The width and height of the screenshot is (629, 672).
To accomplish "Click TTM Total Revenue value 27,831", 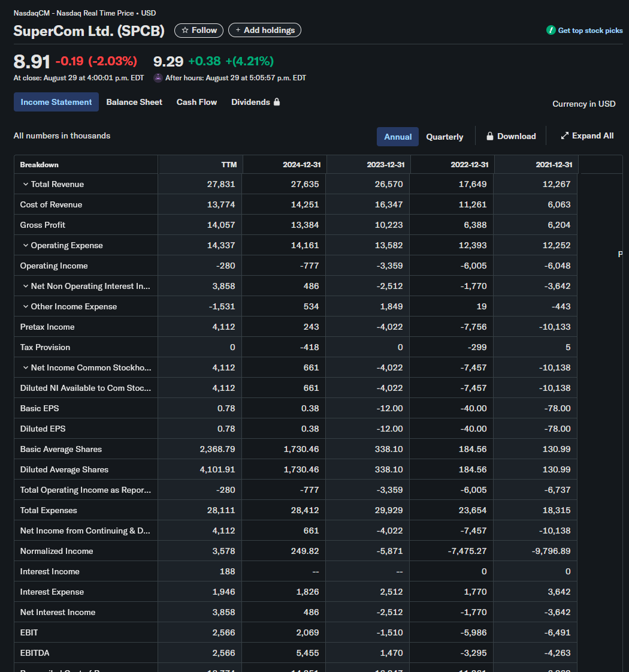I will (x=221, y=184).
